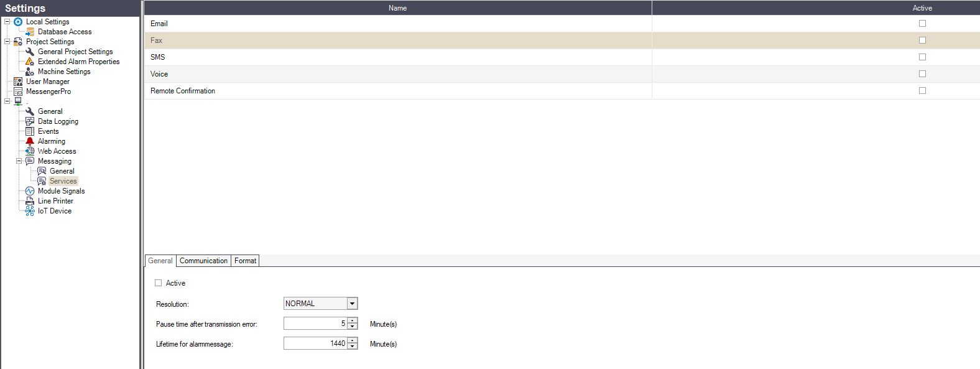Select the Remote Confirmation row
The height and width of the screenshot is (369, 980).
(562, 91)
